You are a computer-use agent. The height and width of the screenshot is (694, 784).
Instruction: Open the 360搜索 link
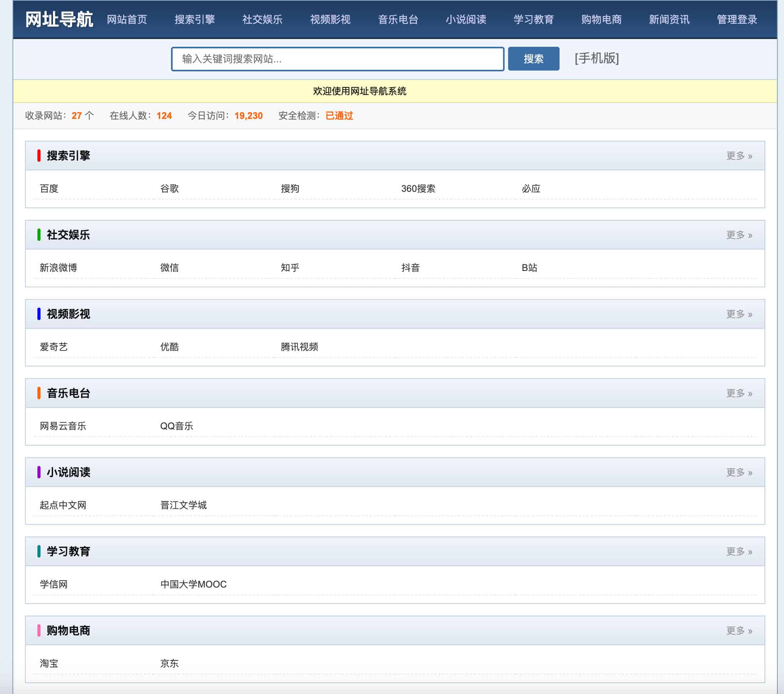(x=418, y=189)
